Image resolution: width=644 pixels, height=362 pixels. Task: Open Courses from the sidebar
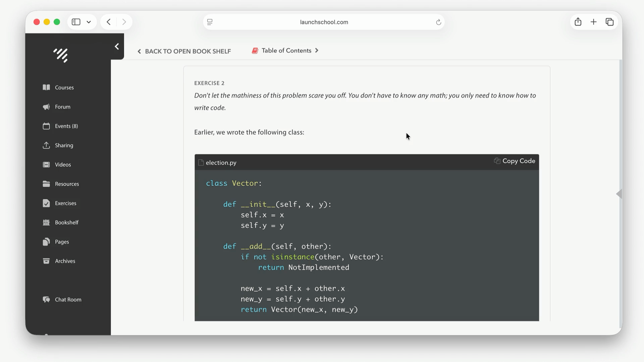[64, 87]
